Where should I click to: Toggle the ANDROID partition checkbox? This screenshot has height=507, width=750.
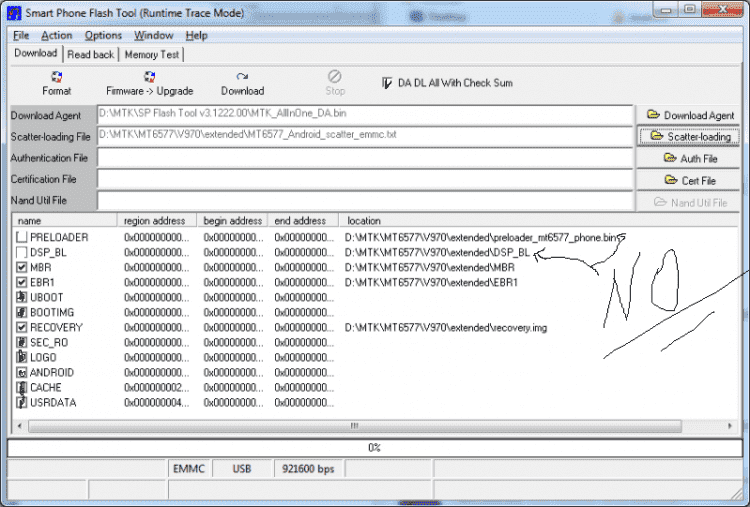click(22, 373)
